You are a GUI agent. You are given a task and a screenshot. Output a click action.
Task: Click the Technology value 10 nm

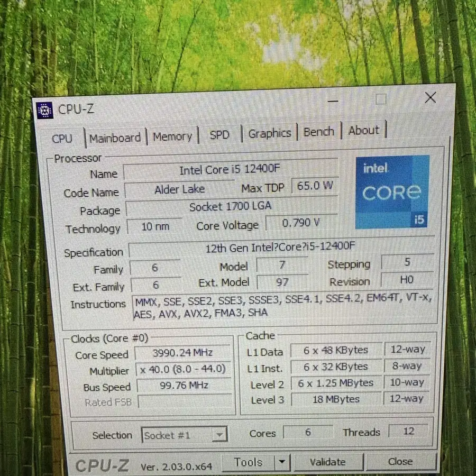pos(155,226)
